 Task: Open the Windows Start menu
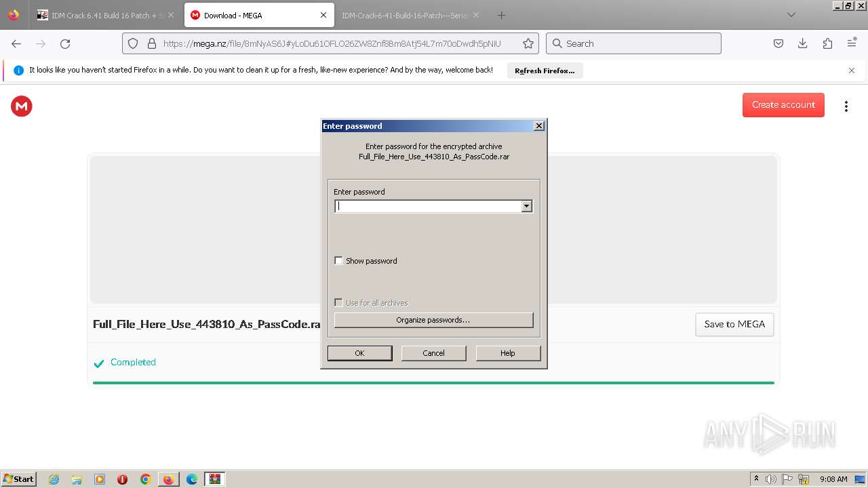coord(19,479)
